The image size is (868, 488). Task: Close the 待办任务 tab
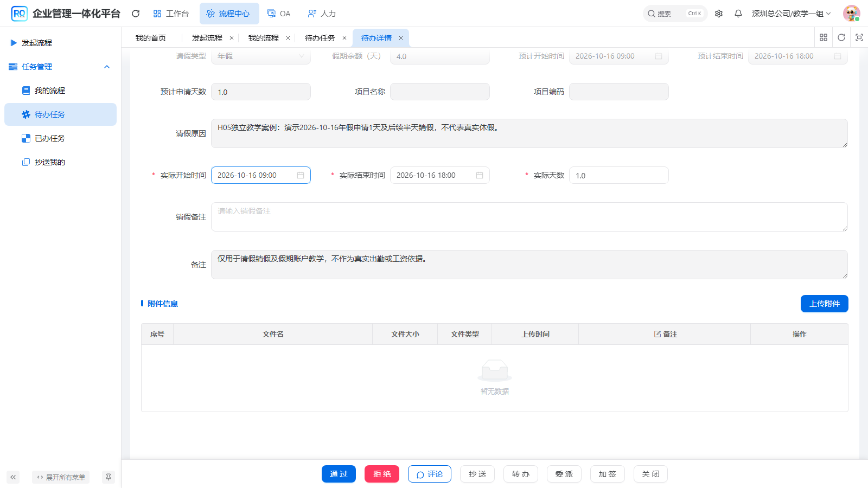pyautogui.click(x=344, y=38)
